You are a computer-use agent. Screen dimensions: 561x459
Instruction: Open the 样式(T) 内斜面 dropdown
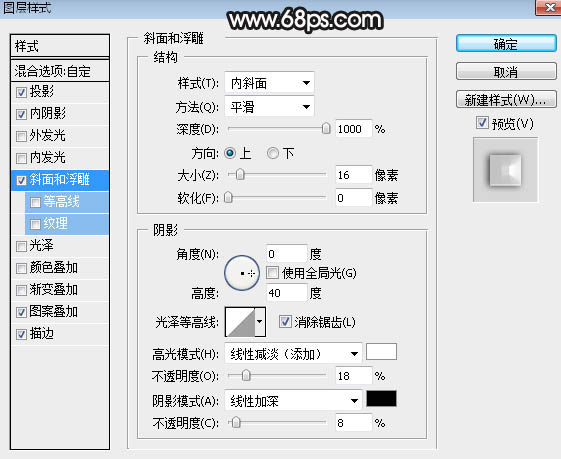pyautogui.click(x=269, y=83)
